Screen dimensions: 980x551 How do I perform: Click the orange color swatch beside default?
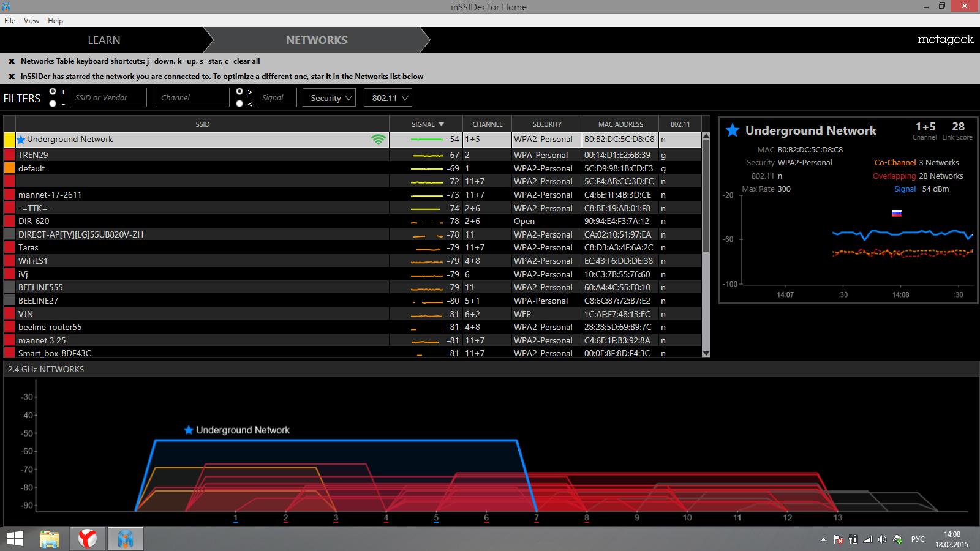coord(9,168)
